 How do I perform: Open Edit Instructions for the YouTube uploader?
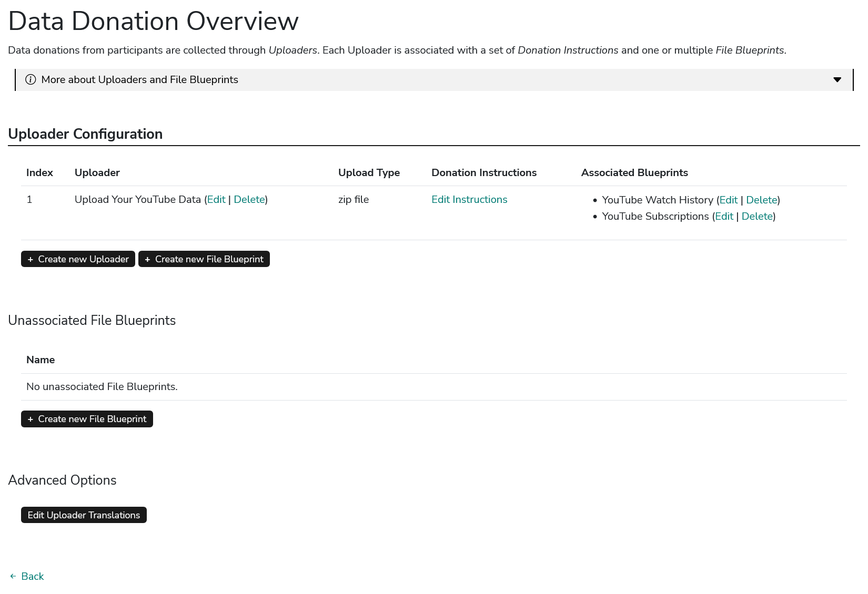tap(469, 199)
